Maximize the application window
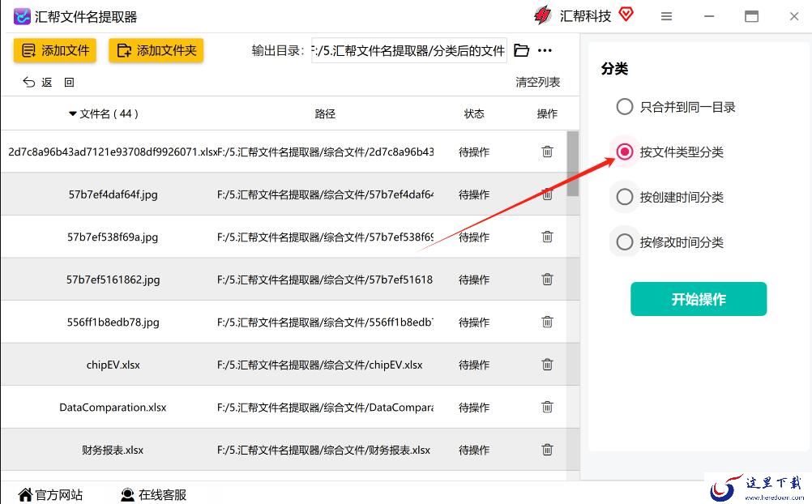Screen dimensions: 812x504 pos(751,16)
